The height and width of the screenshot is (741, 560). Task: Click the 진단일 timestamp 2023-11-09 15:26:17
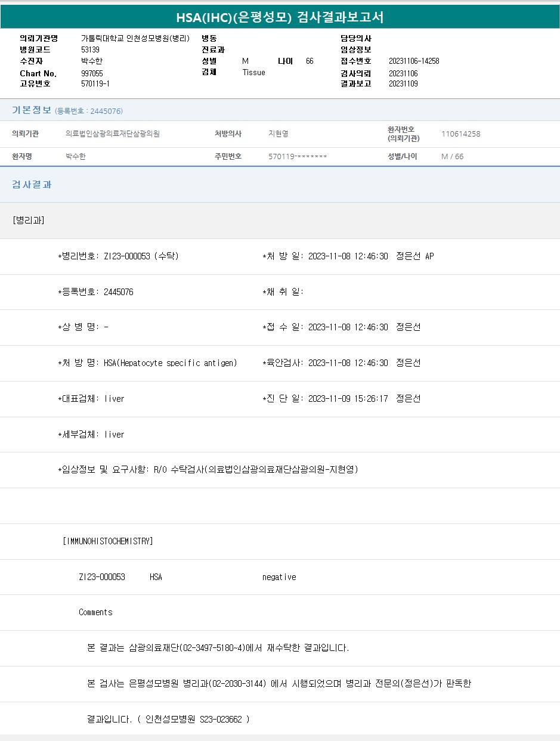348,399
